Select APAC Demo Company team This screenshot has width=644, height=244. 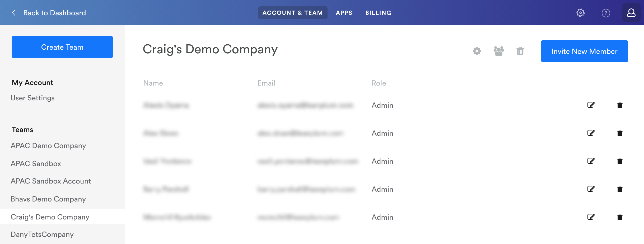48,146
